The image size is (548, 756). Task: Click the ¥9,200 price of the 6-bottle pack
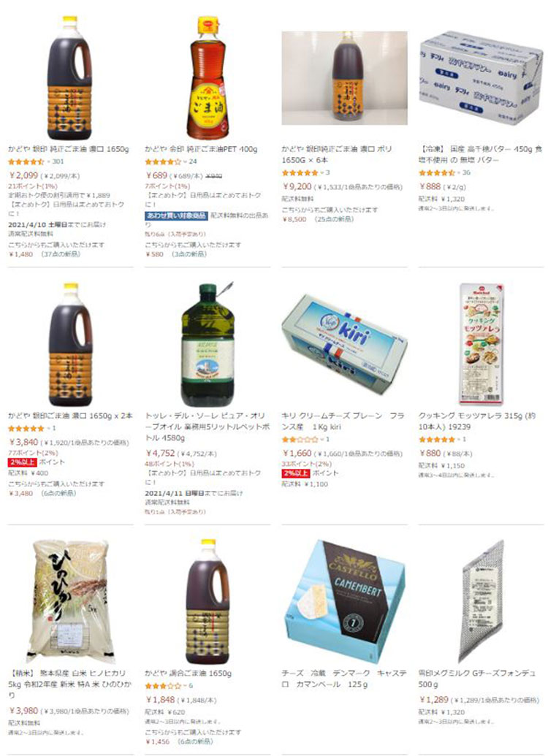point(297,186)
